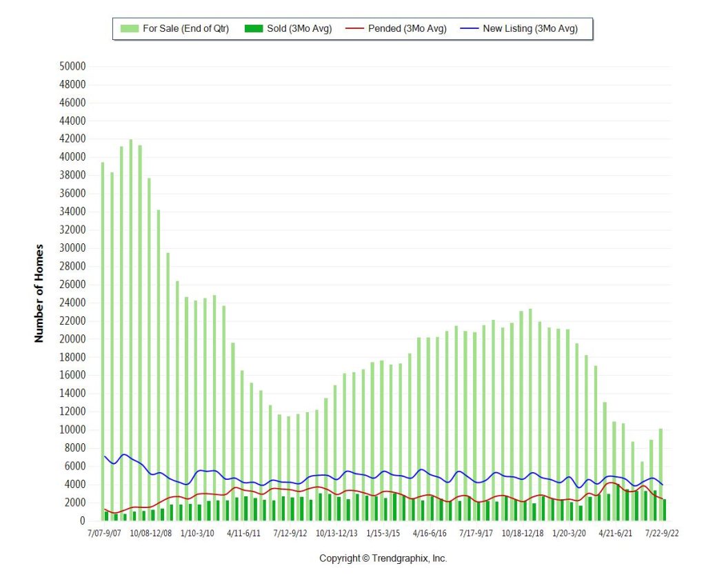706x588 pixels.
Task: Click the 6000 y-axis label
Action: (74, 467)
